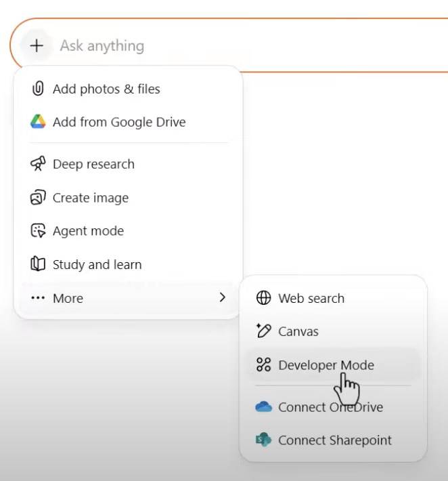448x481 pixels.
Task: Click the Sharepoint logo icon
Action: click(263, 440)
